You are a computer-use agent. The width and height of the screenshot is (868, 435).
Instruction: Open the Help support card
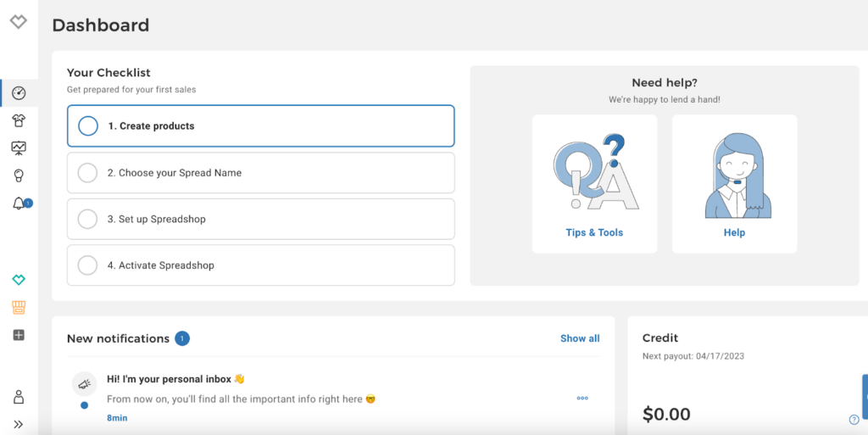pos(734,184)
